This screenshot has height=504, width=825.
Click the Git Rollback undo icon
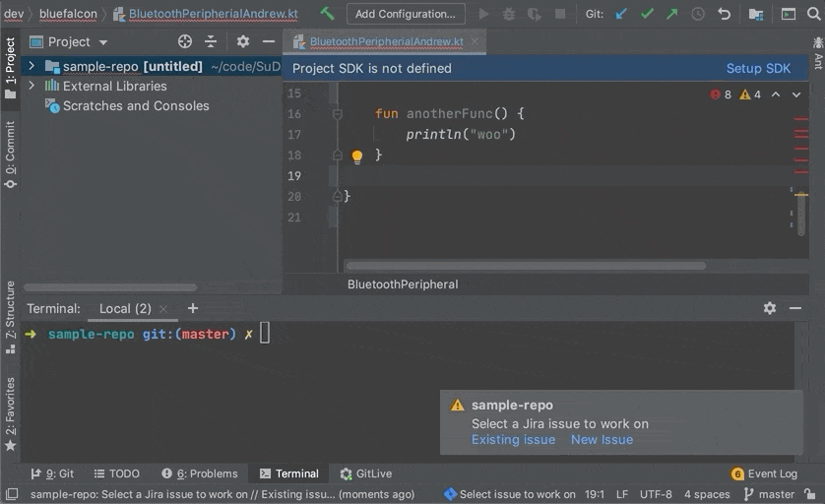[x=724, y=14]
